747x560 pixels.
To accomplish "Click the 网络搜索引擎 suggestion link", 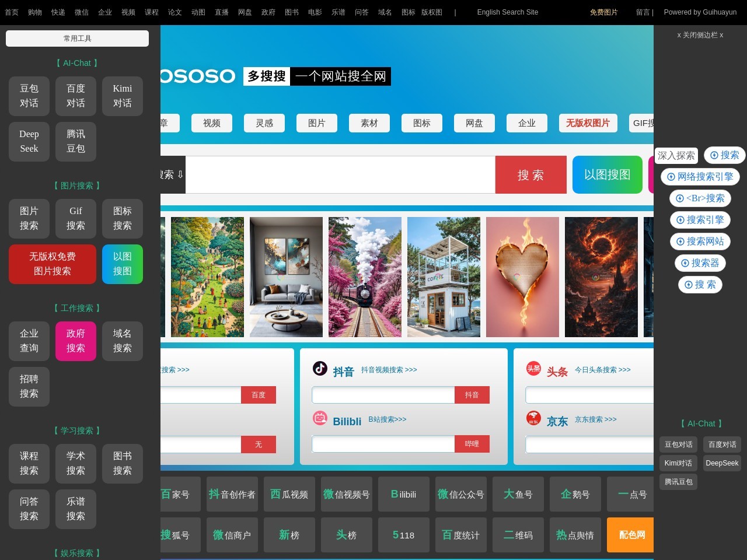I will [x=700, y=177].
